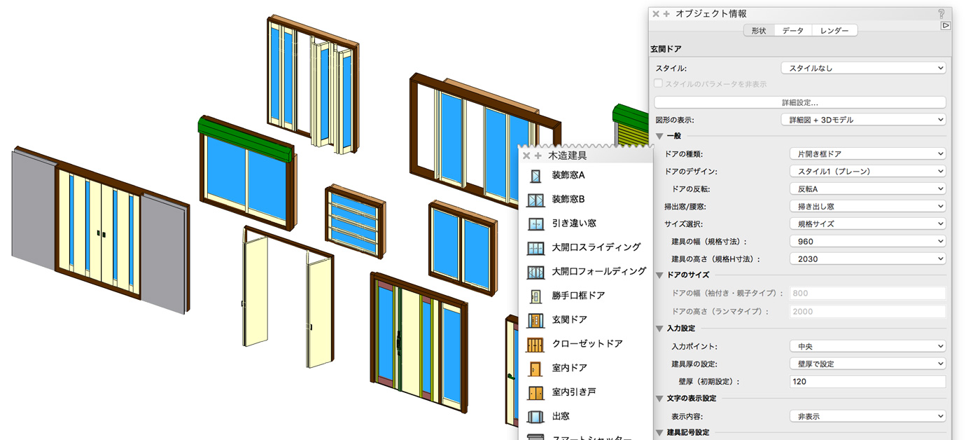
Task: Switch to the データ tab
Action: [x=793, y=31]
